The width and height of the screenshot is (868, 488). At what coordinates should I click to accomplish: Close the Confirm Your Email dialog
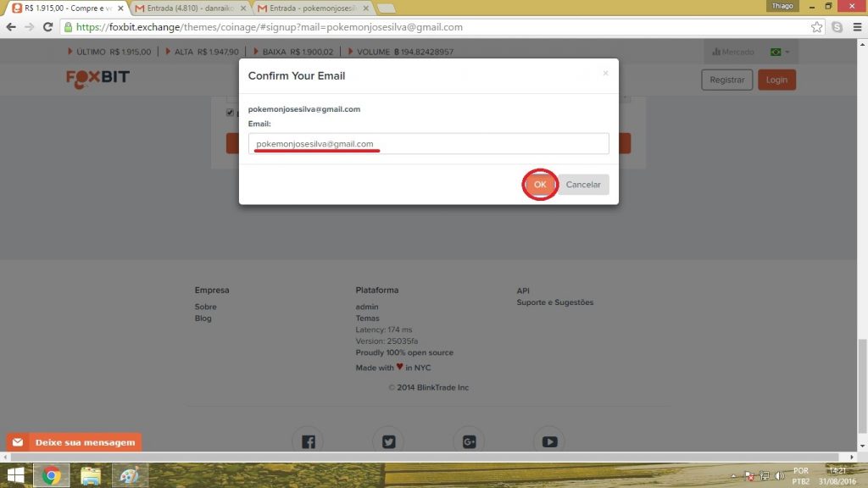(x=605, y=74)
